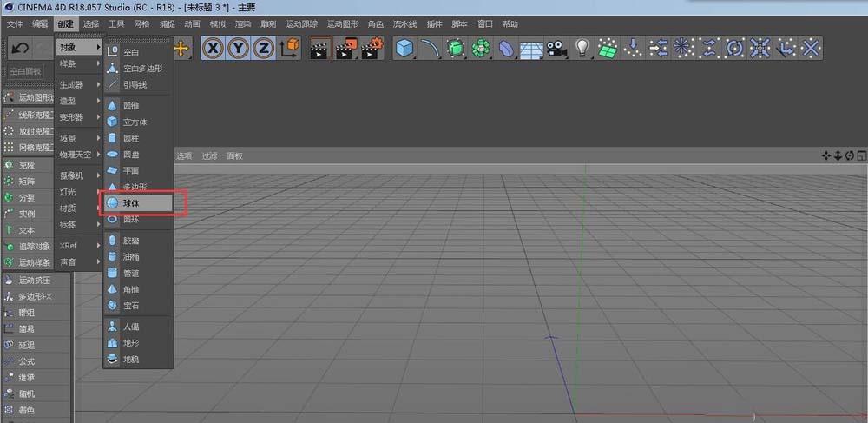Select the yellow Move tool icon
868x423 pixels.
click(x=181, y=49)
